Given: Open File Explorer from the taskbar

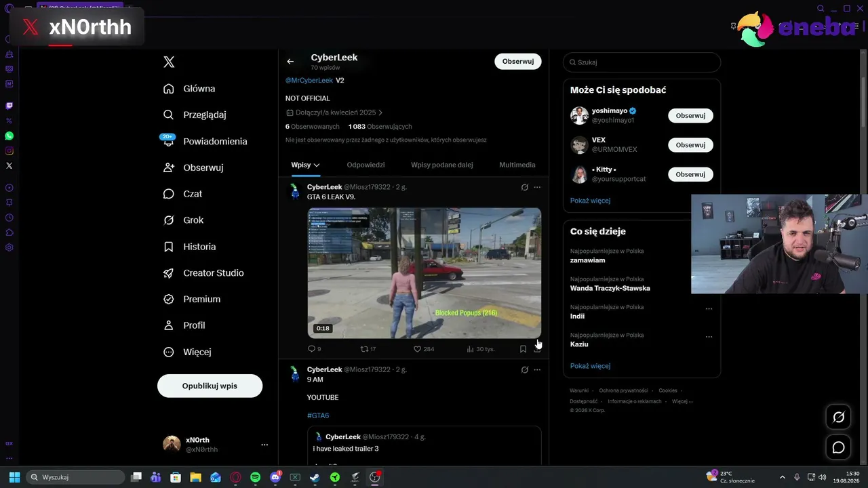Looking at the screenshot, I should [195, 477].
